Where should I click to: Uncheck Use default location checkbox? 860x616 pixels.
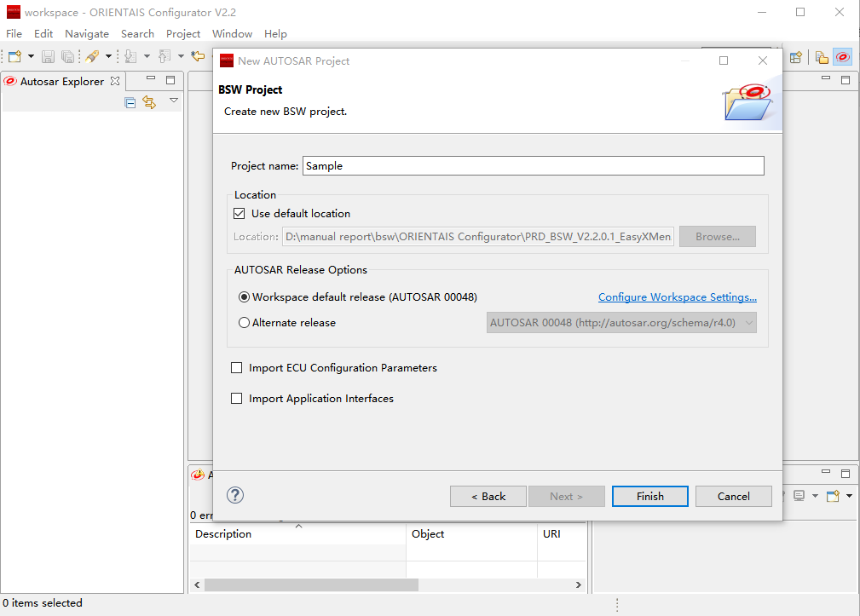[x=239, y=214]
